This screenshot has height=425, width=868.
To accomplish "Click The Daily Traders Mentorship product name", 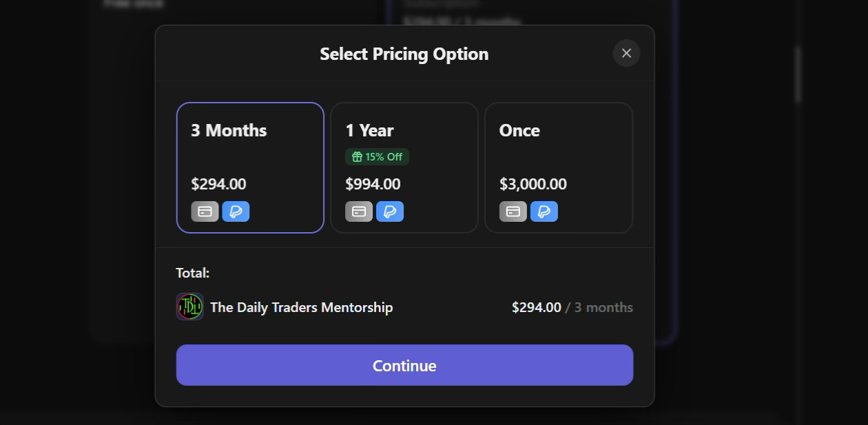I will 301,308.
